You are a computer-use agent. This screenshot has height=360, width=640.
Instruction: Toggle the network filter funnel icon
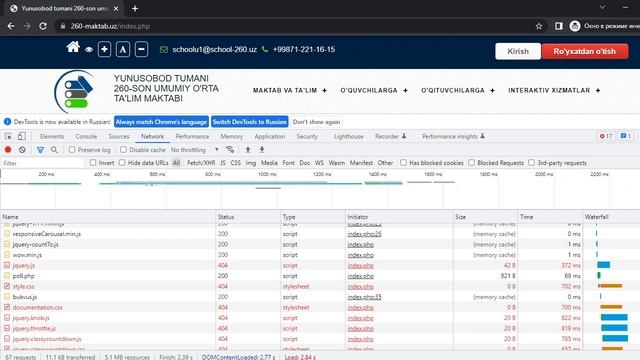click(40, 150)
